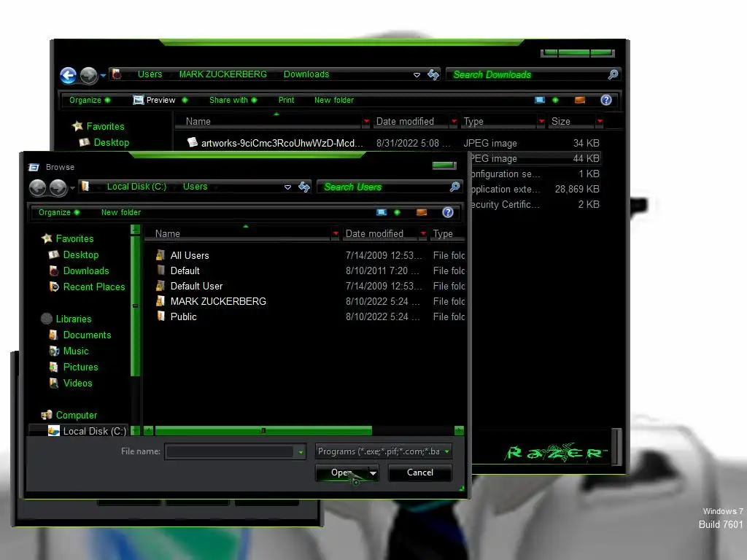Click refresh icon in Browse address bar
747x560 pixels.
coord(304,187)
